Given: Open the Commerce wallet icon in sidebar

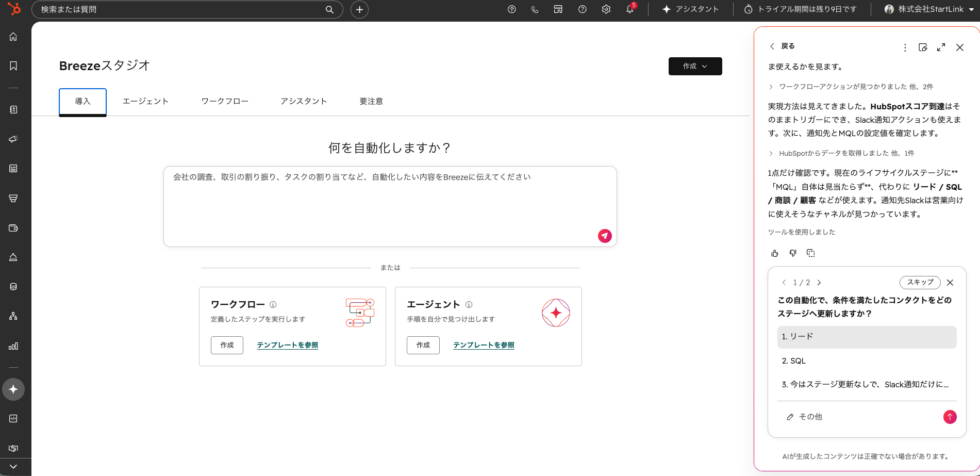Looking at the screenshot, I should 13,228.
